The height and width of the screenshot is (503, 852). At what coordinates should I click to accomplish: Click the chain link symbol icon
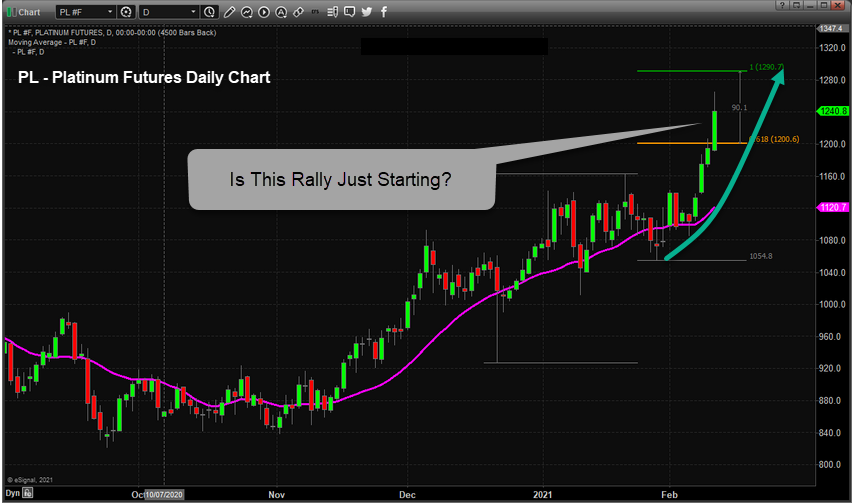click(x=298, y=12)
